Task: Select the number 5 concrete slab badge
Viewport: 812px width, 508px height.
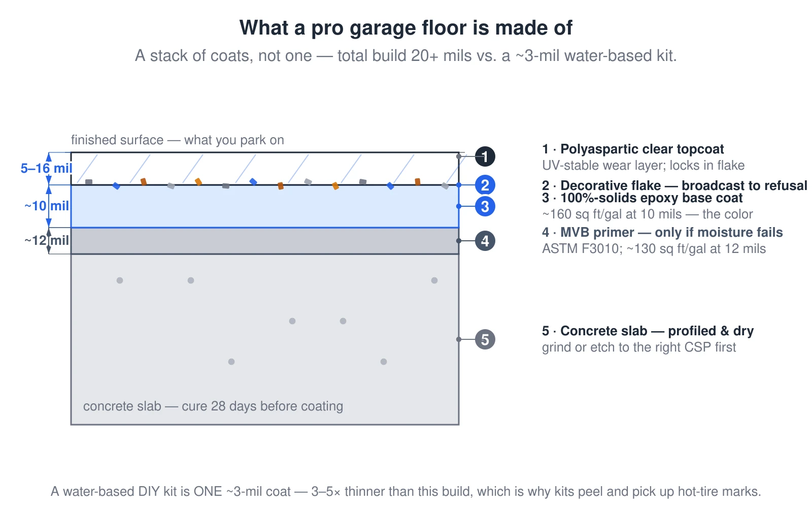Action: tap(485, 339)
